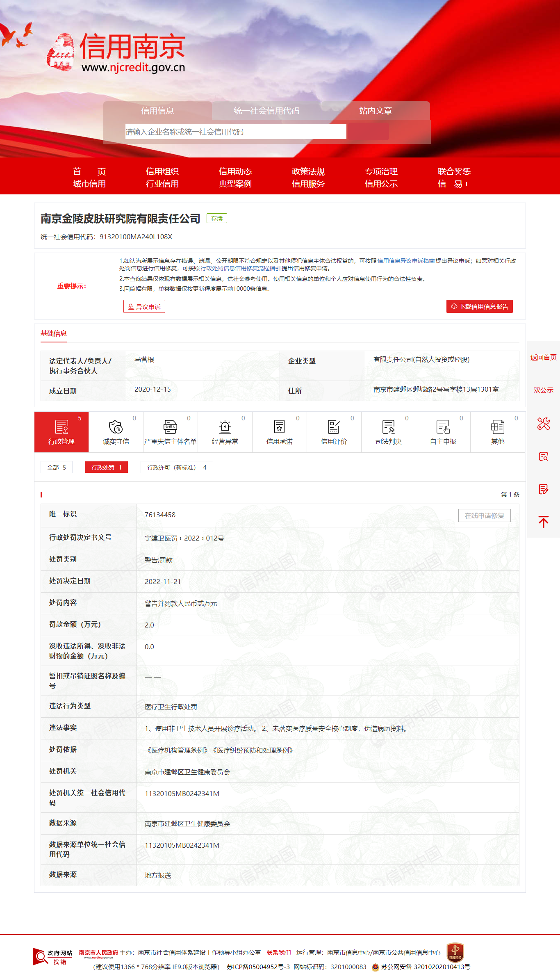Open the 信用公示 navigation menu item

381,184
